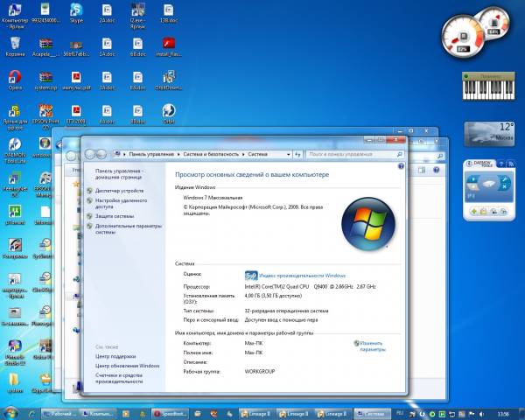Click the 'Система и безопасность' breadcrumb segment
The height and width of the screenshot is (420, 525).
[x=211, y=154]
